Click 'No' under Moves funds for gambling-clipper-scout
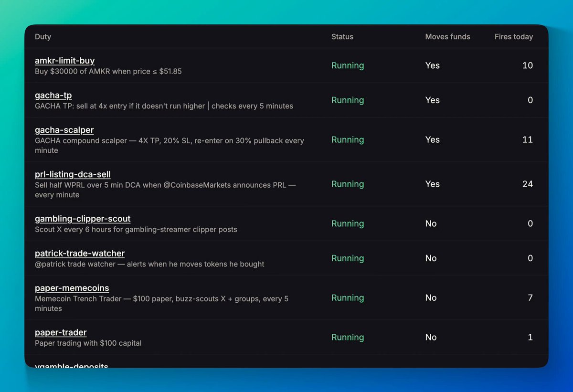 click(431, 224)
